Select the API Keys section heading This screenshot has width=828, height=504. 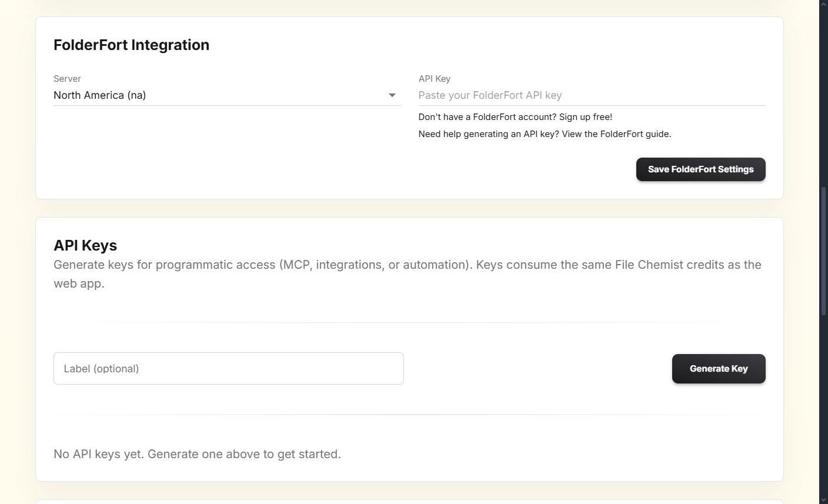[85, 245]
